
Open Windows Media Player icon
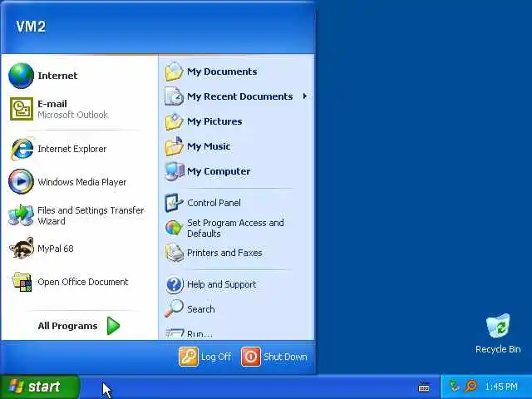point(21,181)
